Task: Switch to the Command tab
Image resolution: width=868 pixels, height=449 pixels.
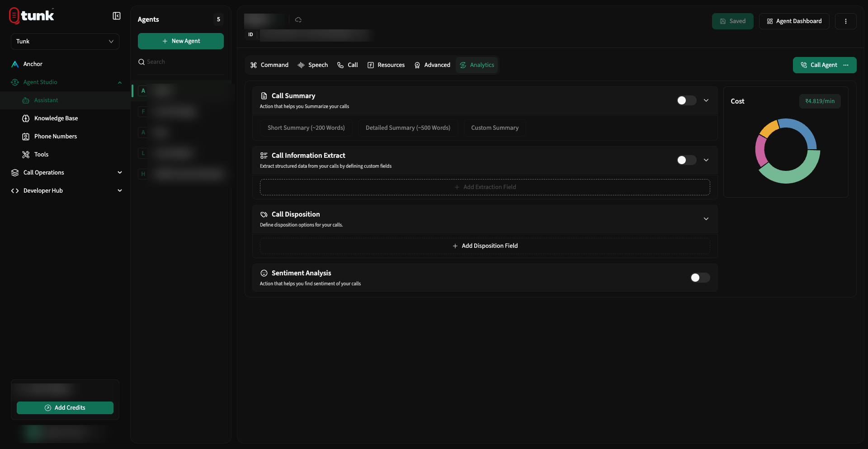Action: tap(269, 65)
